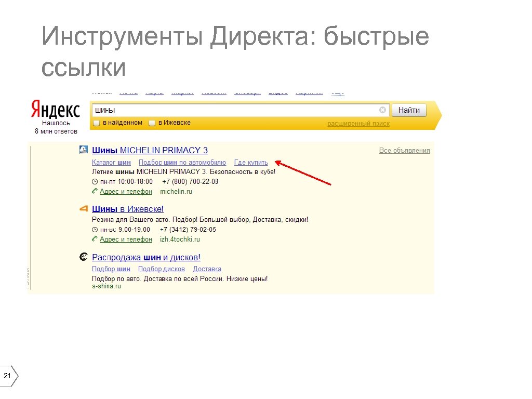Open the 'Подбор шин по автомобилю' quick link
532x399 pixels.
tap(182, 162)
